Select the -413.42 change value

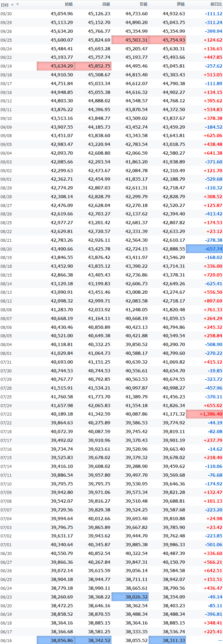pos(214,214)
